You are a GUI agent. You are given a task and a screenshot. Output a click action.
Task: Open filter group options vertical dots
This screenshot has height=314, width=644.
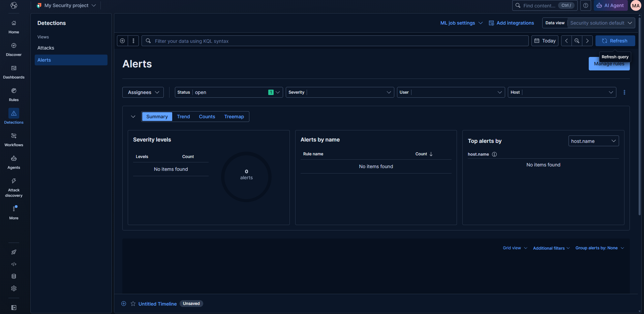(624, 92)
